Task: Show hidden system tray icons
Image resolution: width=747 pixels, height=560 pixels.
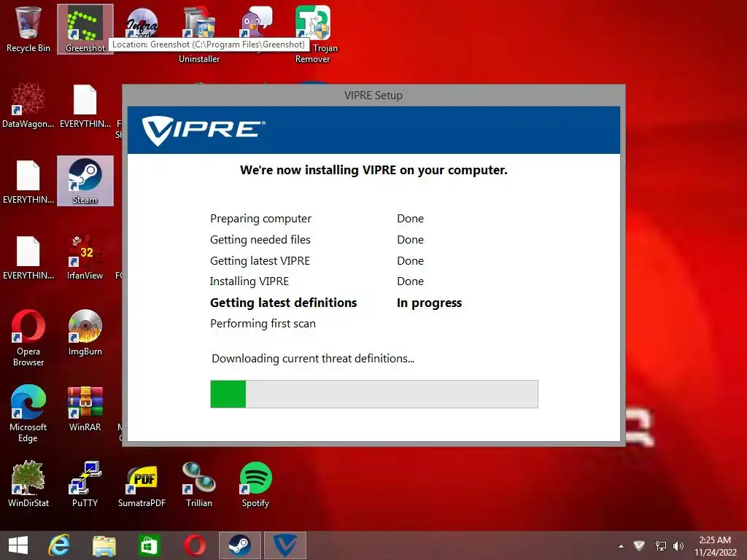Action: (621, 545)
